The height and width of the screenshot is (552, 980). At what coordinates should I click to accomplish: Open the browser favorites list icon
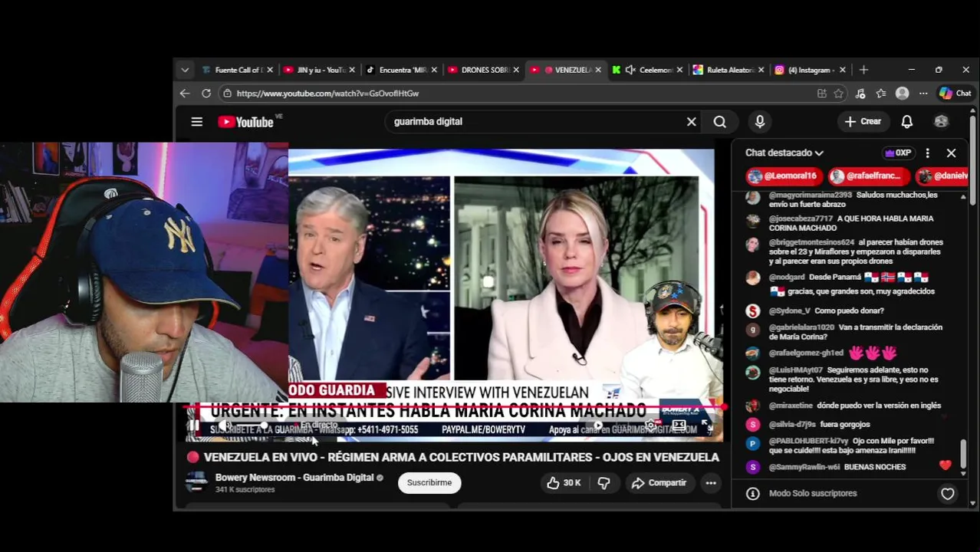881,94
